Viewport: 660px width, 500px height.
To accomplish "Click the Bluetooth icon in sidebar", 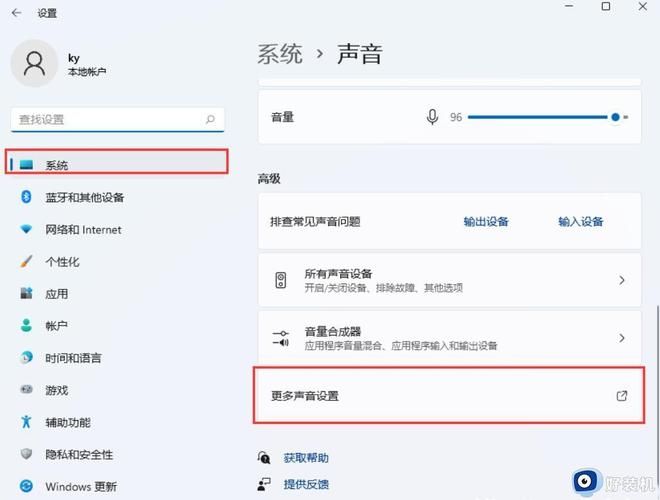I will 27,197.
